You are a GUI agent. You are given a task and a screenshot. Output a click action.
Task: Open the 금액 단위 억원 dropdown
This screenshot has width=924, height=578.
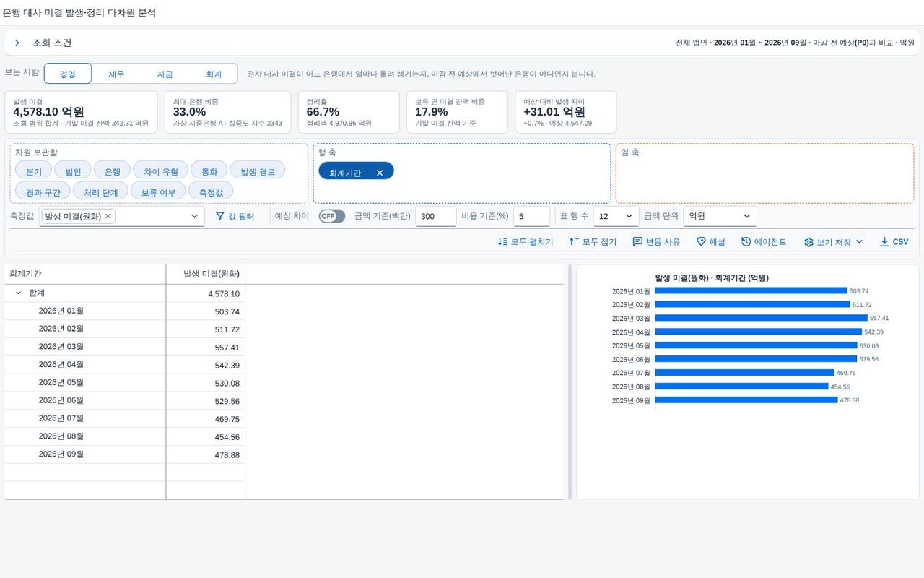720,216
